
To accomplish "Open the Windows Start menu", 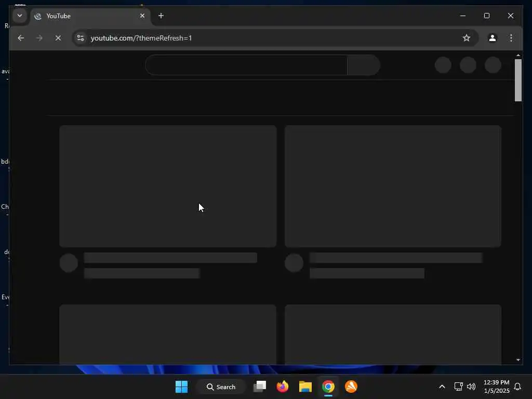I will click(181, 387).
